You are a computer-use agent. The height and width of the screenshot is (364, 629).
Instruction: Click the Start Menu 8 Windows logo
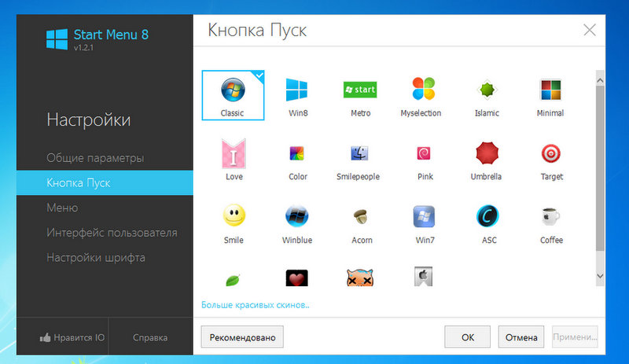(57, 39)
